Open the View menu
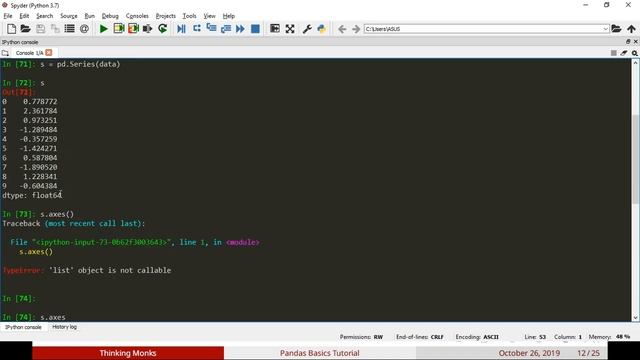Viewport: 640px width, 360px height. [209, 16]
